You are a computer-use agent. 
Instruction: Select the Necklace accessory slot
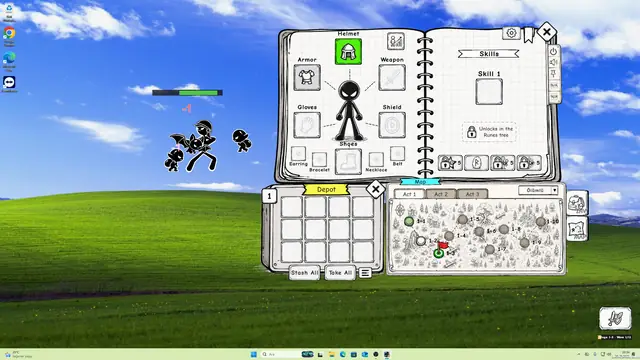point(376,160)
